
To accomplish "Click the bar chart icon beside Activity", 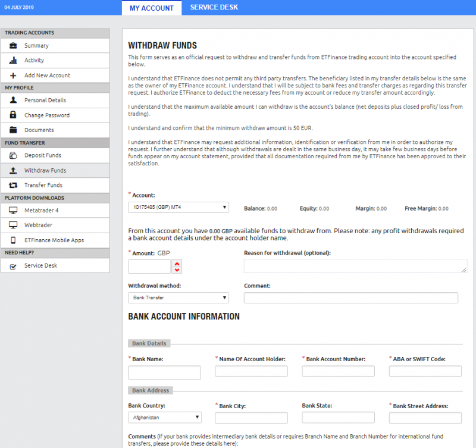I will (x=13, y=61).
